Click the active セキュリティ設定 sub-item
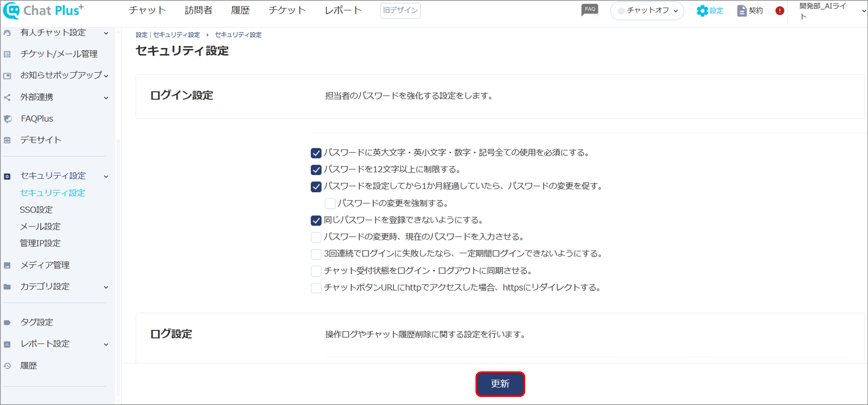 pos(52,193)
